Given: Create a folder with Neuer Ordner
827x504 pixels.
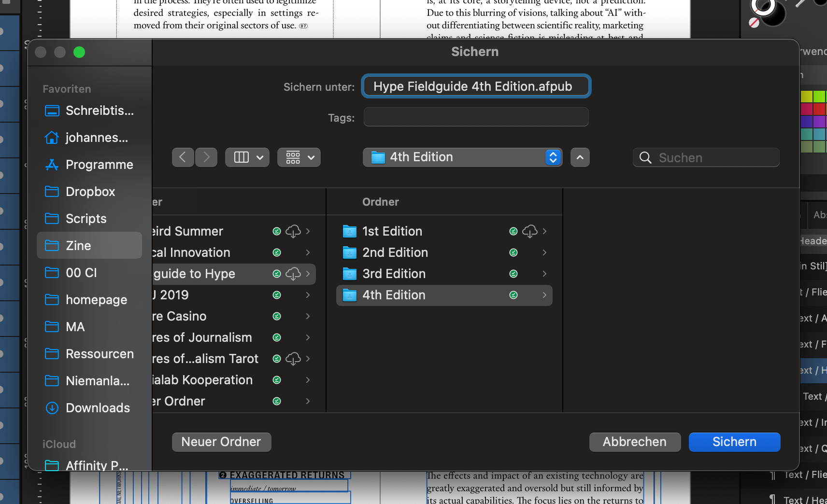Looking at the screenshot, I should pos(221,442).
